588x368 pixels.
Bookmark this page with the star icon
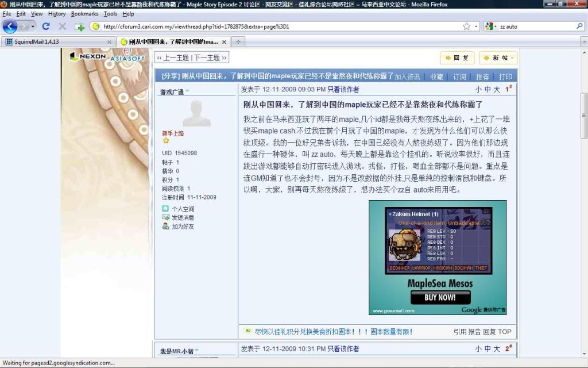(x=466, y=26)
